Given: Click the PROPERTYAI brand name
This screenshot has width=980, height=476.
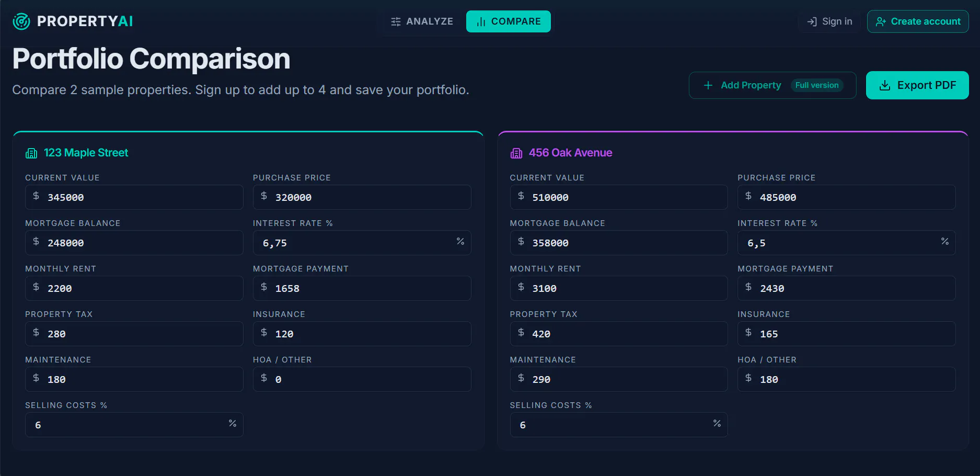Looking at the screenshot, I should pos(85,21).
